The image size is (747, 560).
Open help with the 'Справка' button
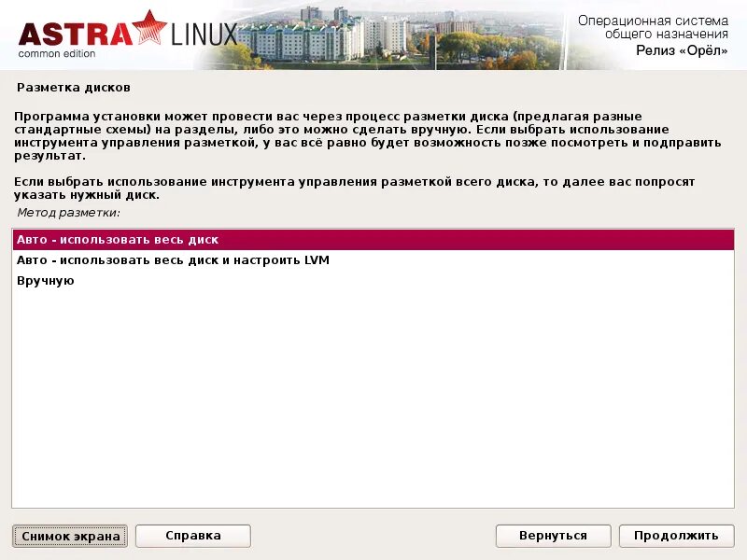(193, 536)
